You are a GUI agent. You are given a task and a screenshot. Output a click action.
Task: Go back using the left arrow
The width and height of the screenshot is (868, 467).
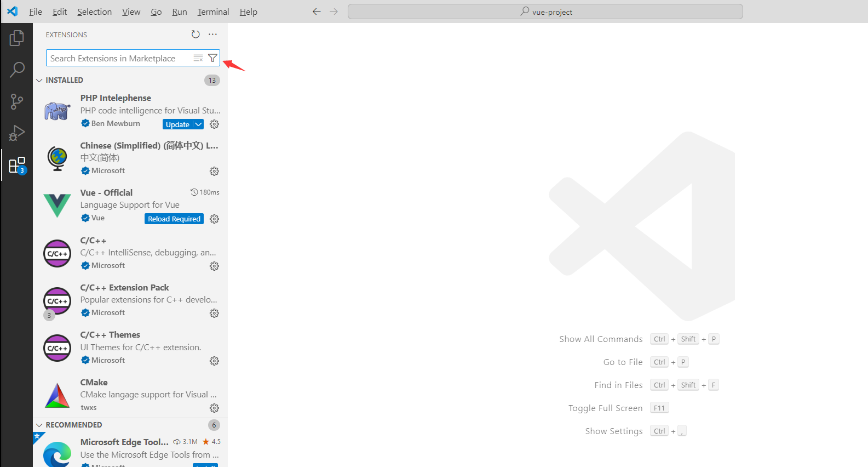point(317,12)
